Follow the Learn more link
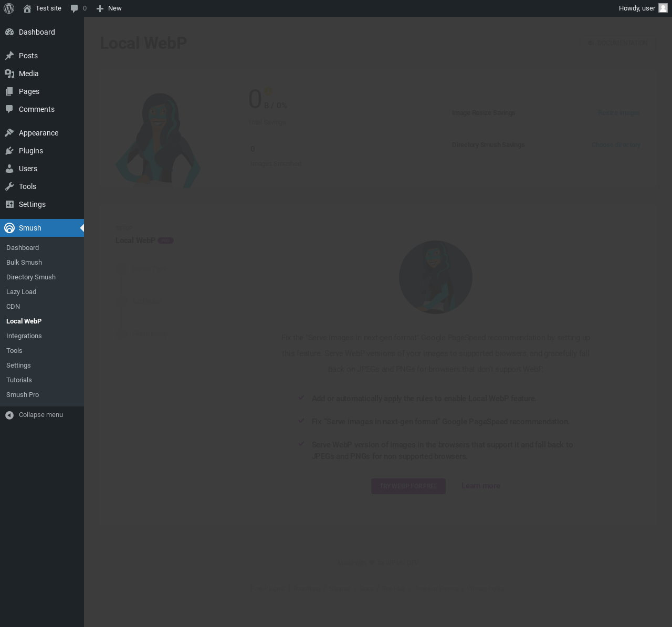This screenshot has height=627, width=672. 481,486
